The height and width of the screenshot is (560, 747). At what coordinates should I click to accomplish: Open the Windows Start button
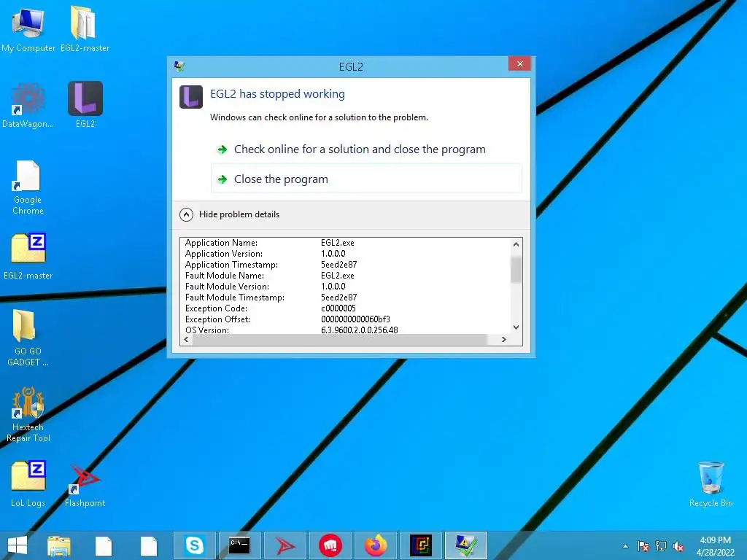[x=18, y=545]
